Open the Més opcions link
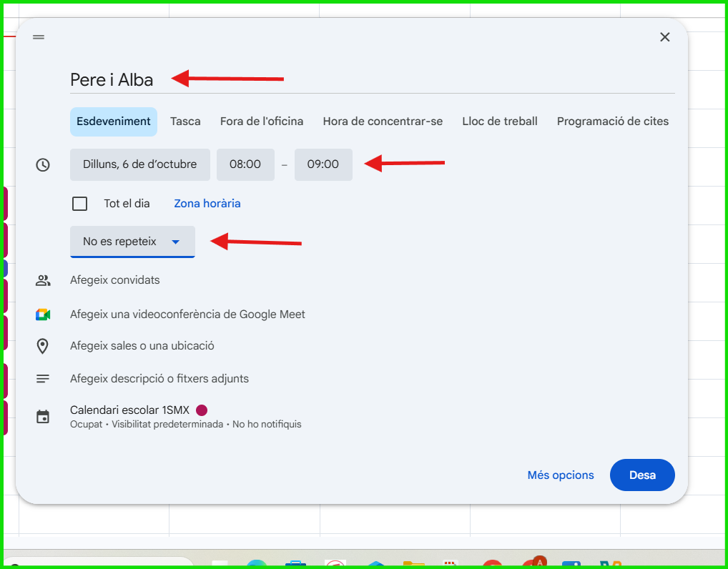This screenshot has height=569, width=728. pyautogui.click(x=561, y=475)
